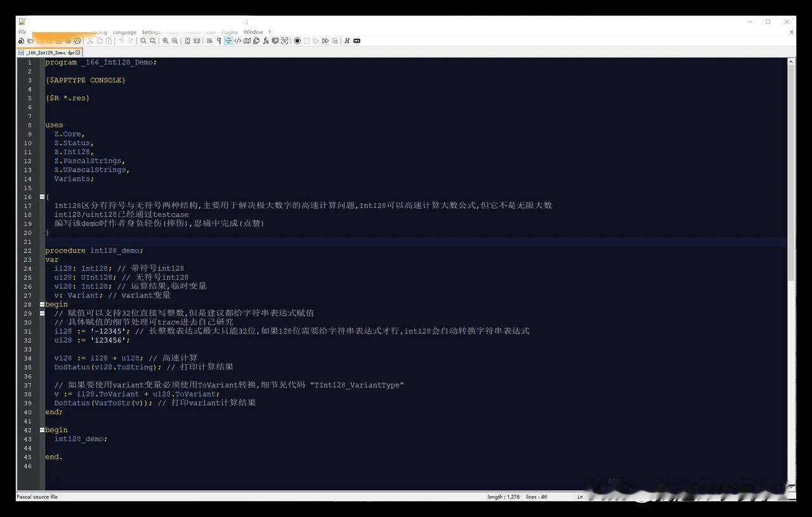This screenshot has width=812, height=517.
Task: Click the 'program _166_Int128_Demo;' line
Action: [101, 62]
